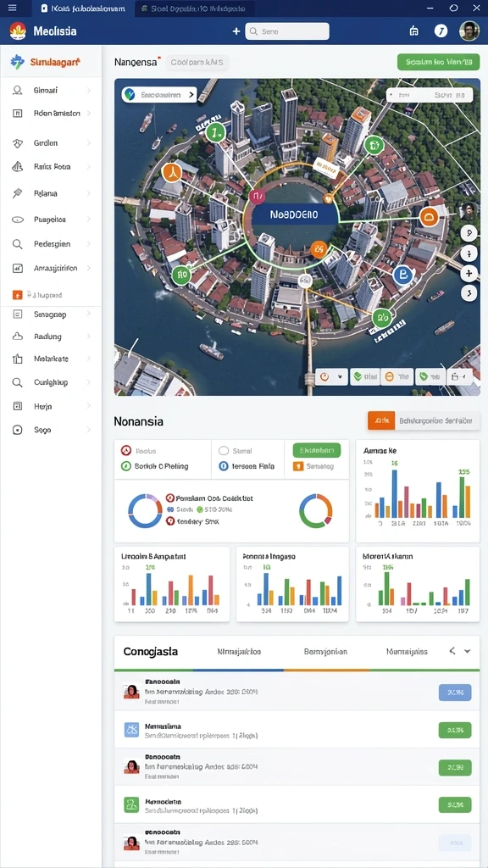Switch to the Kais kabalonam window tab
Screen dimensions: 488x868
(x=82, y=8)
